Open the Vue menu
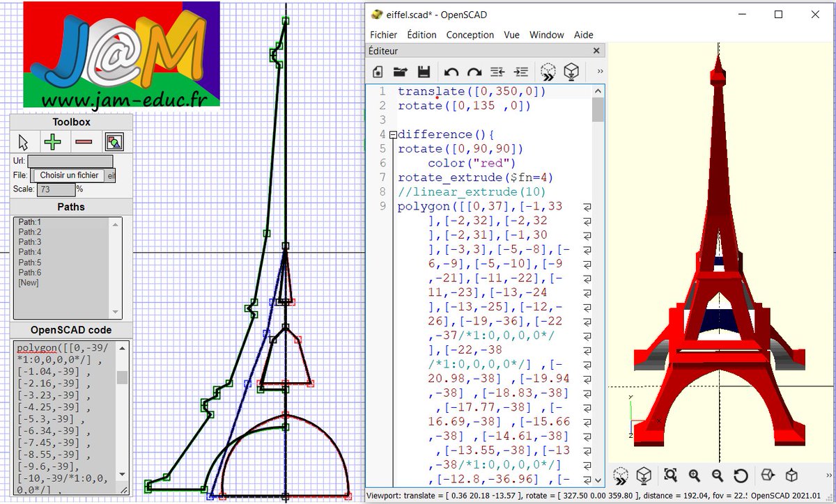 pyautogui.click(x=511, y=35)
